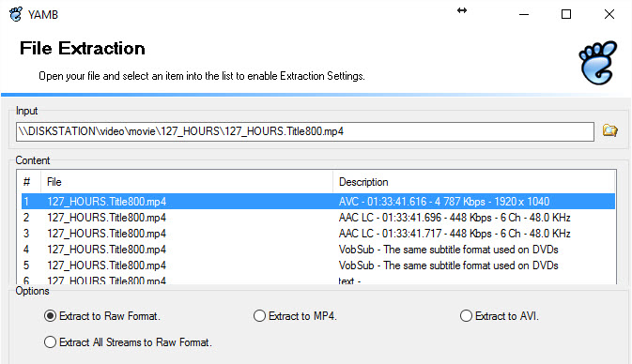Select row 6 text stream
Screen dimensions: 632x364
click(x=318, y=280)
